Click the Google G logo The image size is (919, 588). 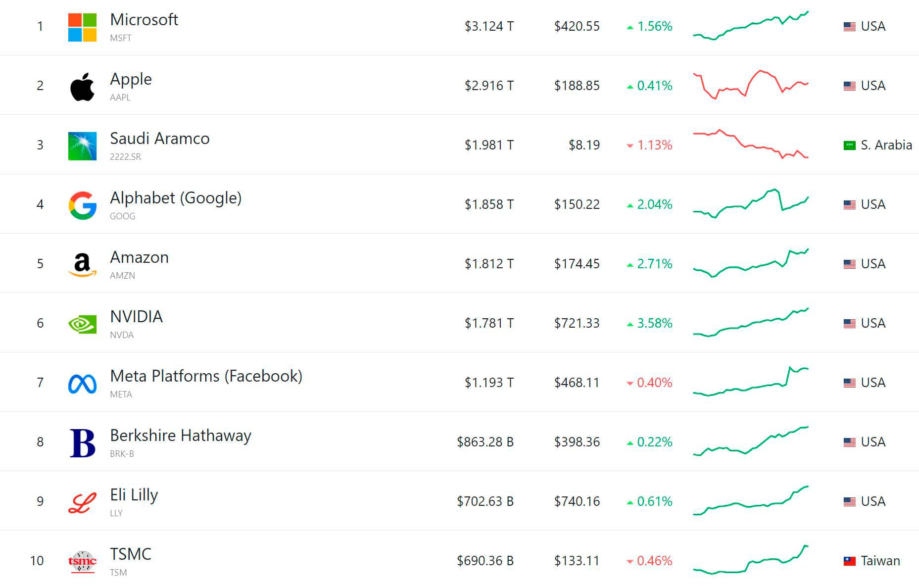(x=82, y=205)
